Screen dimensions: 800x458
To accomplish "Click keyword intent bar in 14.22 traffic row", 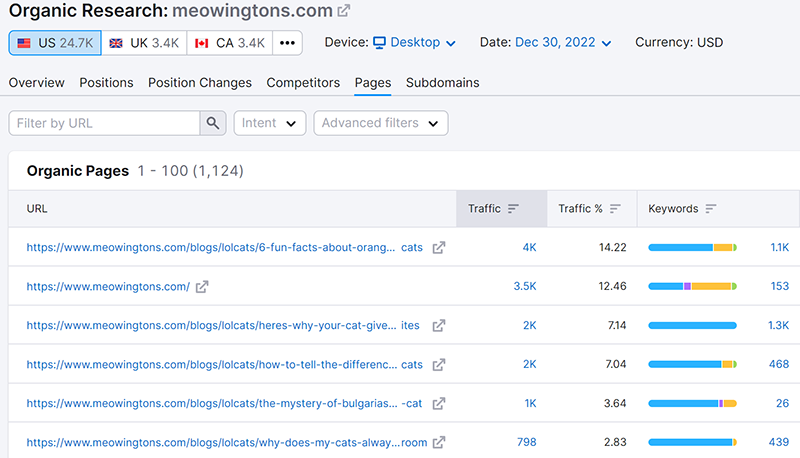I will pyautogui.click(x=692, y=247).
